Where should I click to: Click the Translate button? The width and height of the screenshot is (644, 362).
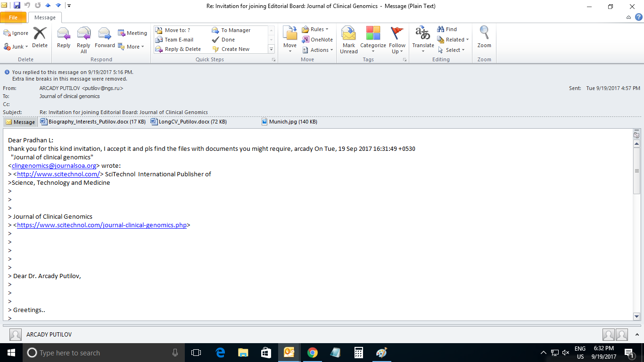pos(423,40)
